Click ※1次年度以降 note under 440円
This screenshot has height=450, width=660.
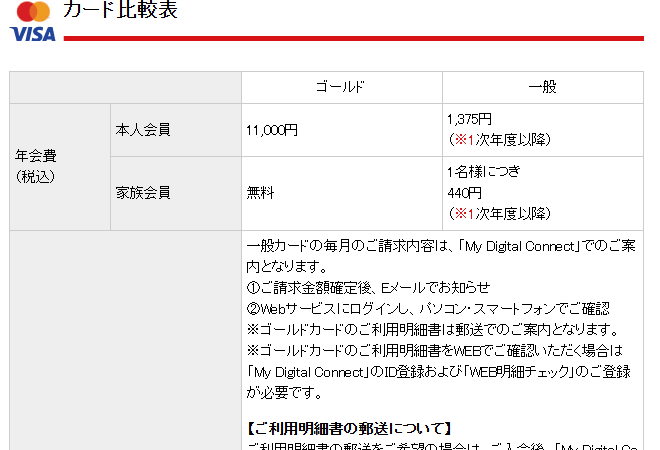click(500, 214)
